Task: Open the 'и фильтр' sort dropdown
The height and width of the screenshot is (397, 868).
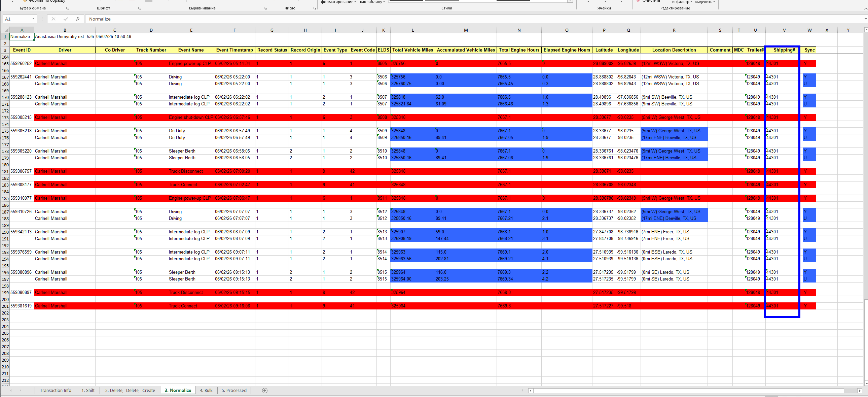Action: (x=682, y=2)
